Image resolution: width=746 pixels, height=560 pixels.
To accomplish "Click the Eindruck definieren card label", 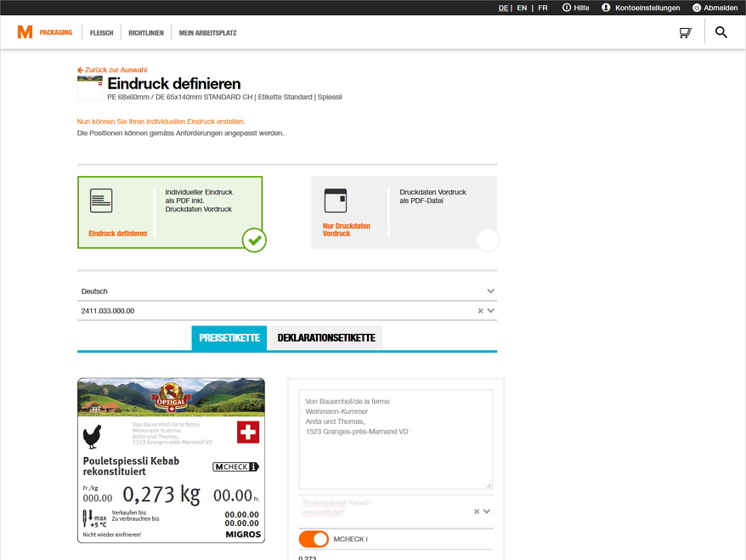I will 117,234.
